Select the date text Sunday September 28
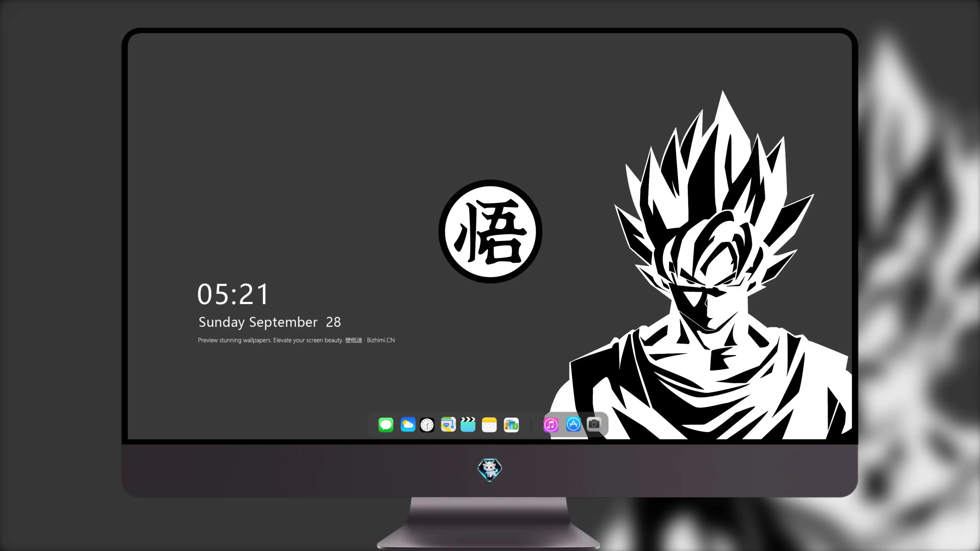This screenshot has height=551, width=980. (x=270, y=322)
